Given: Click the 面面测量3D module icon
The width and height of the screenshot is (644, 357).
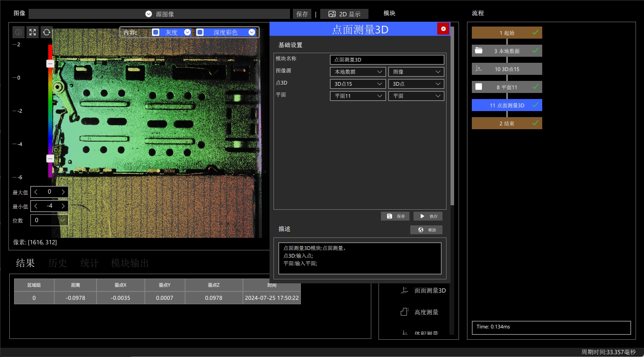Looking at the screenshot, I should 405,290.
